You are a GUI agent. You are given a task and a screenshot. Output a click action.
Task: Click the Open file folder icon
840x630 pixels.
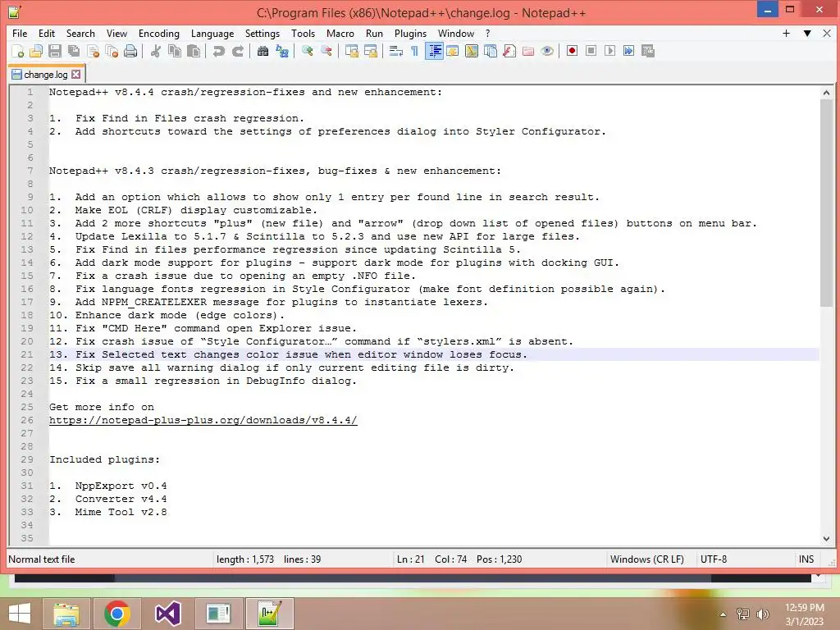(36, 51)
